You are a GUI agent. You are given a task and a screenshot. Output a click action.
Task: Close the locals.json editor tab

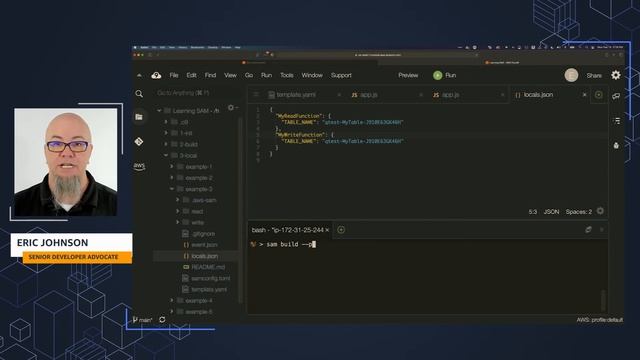[x=584, y=95]
